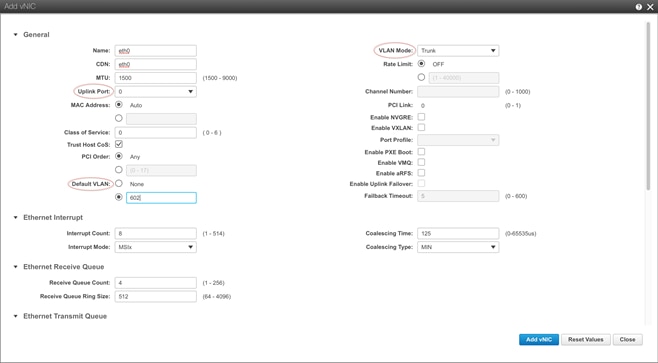The height and width of the screenshot is (363, 658).
Task: Click the Rate Limit value field
Action: [464, 78]
